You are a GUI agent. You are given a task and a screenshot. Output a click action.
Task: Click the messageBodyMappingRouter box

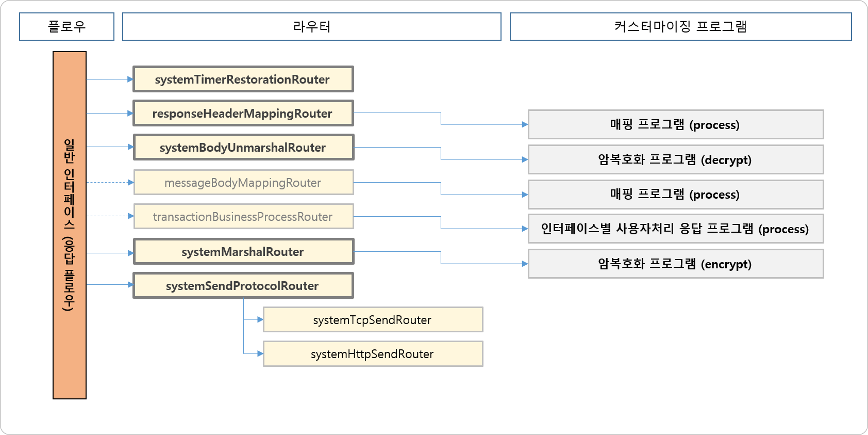[243, 182]
